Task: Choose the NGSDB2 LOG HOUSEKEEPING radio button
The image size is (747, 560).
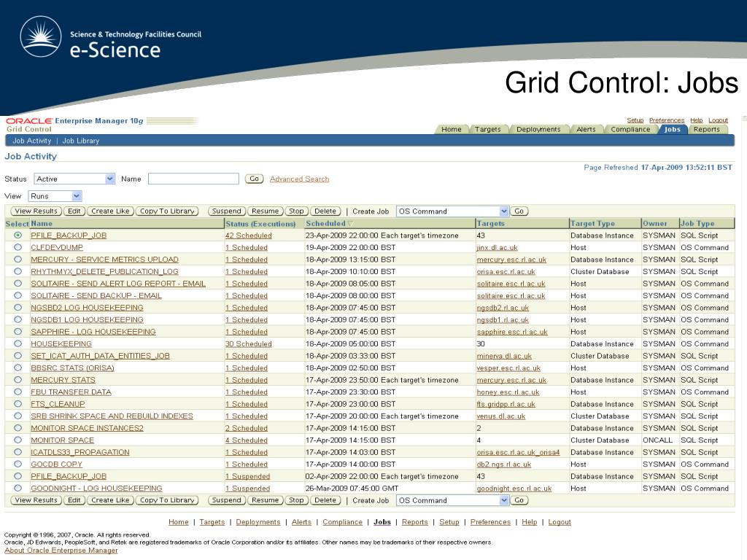Action: 18,308
